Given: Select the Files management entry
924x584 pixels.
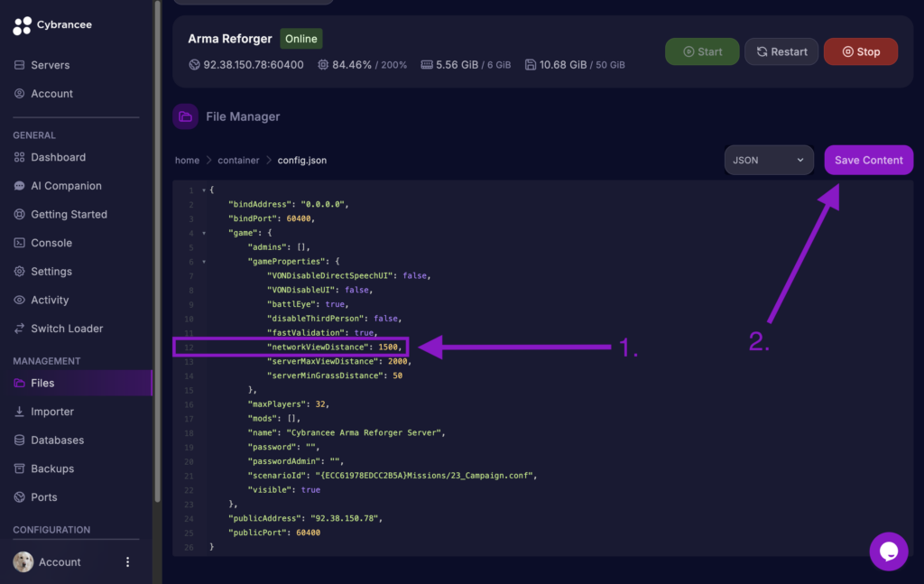Looking at the screenshot, I should tap(76, 383).
